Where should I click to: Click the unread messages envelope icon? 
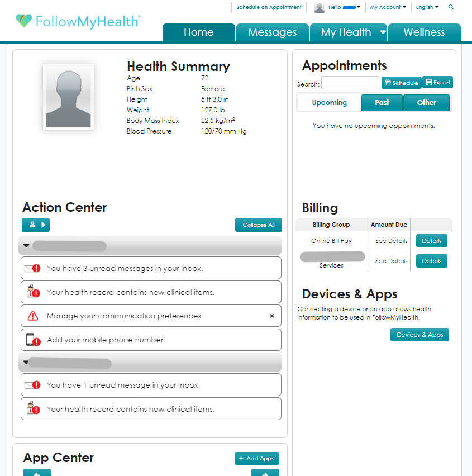(x=31, y=268)
